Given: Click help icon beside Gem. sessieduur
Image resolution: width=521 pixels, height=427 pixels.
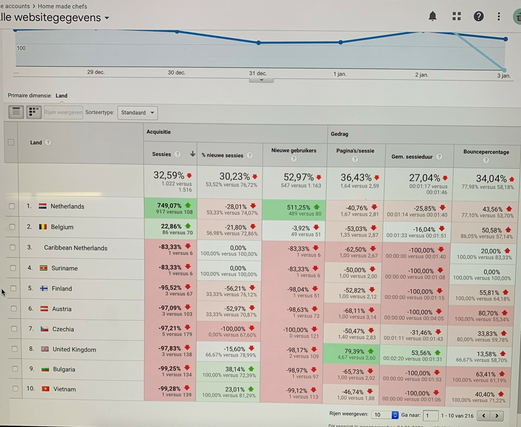Looking at the screenshot, I should point(439,157).
